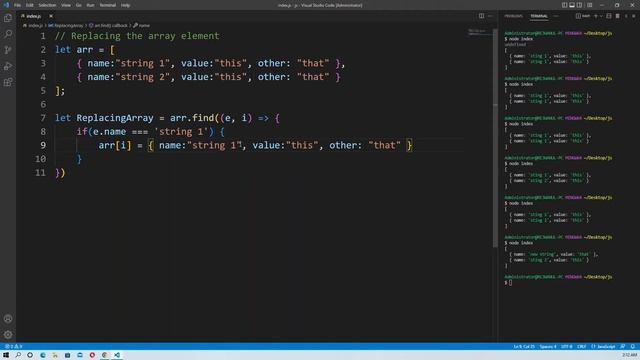Open the Run menu
The width and height of the screenshot is (640, 360).
pos(90,5)
